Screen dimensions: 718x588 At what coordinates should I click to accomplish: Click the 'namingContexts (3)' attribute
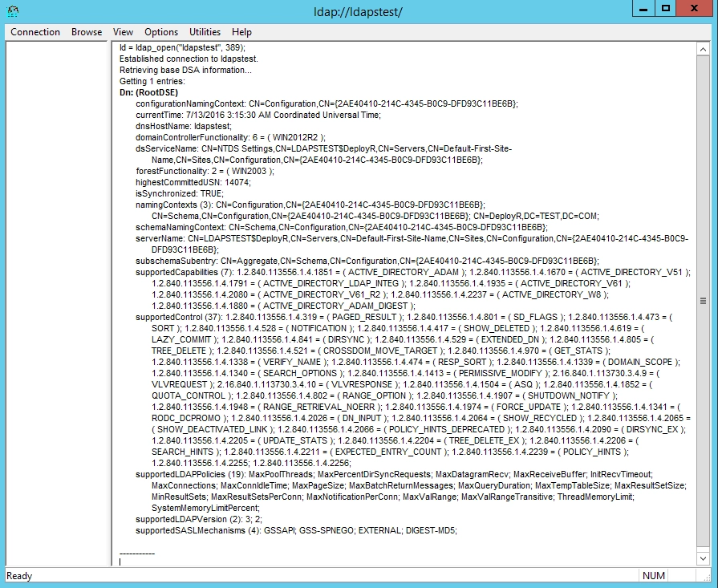tap(173, 205)
